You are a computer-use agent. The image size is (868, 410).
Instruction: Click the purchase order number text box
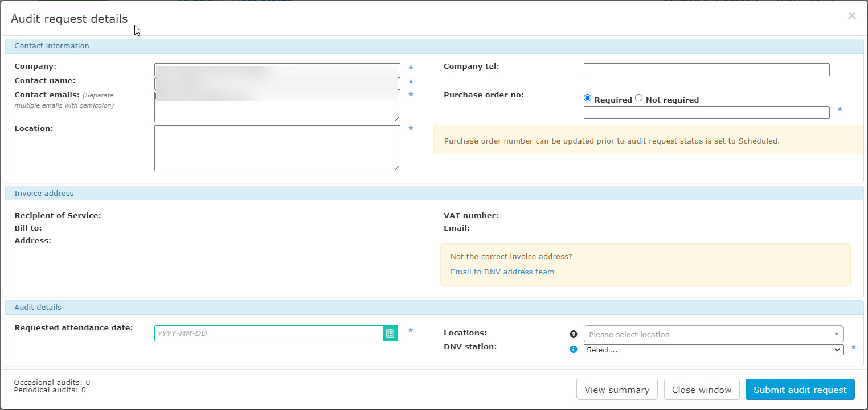[706, 112]
